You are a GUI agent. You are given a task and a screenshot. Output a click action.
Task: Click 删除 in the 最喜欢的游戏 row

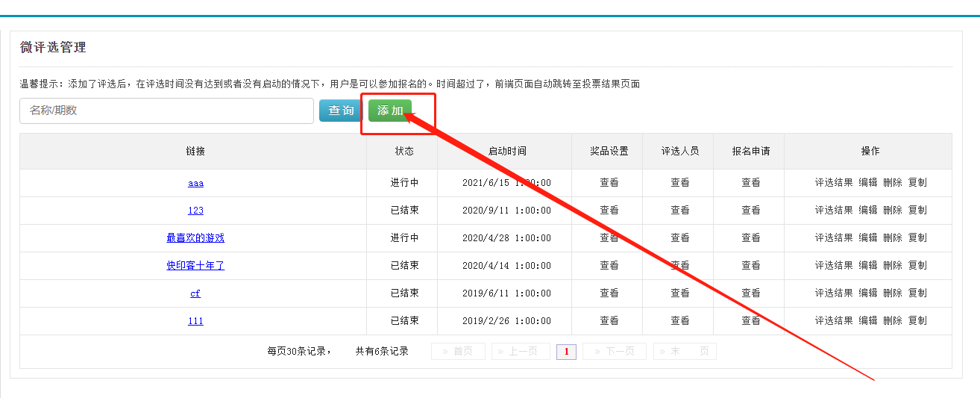(893, 238)
